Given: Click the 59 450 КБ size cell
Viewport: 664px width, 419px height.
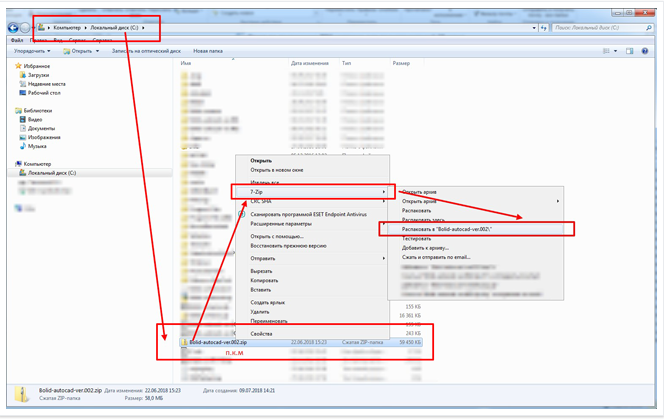Looking at the screenshot, I should (410, 342).
